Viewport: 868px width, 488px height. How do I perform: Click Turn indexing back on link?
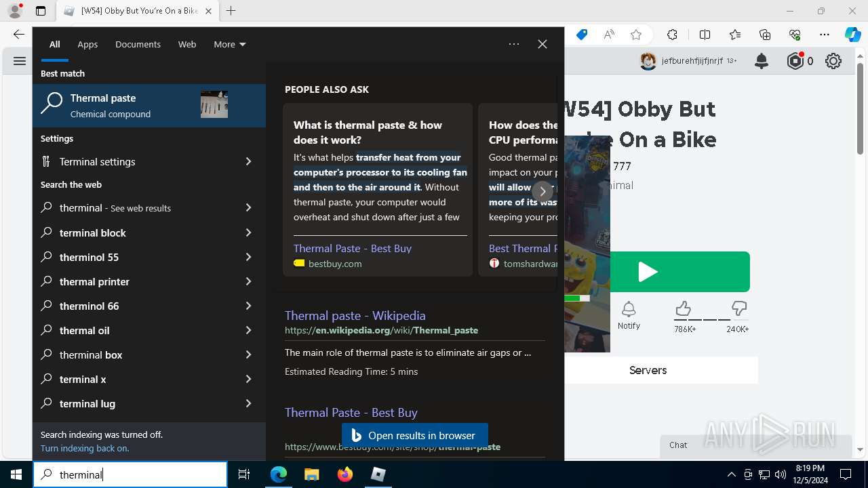[x=85, y=448]
